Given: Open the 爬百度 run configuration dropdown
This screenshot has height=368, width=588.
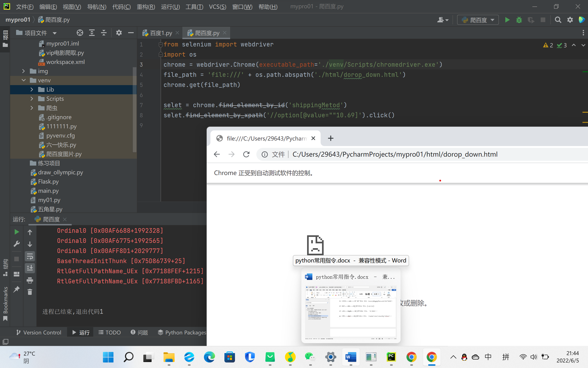Looking at the screenshot, I should pos(478,20).
